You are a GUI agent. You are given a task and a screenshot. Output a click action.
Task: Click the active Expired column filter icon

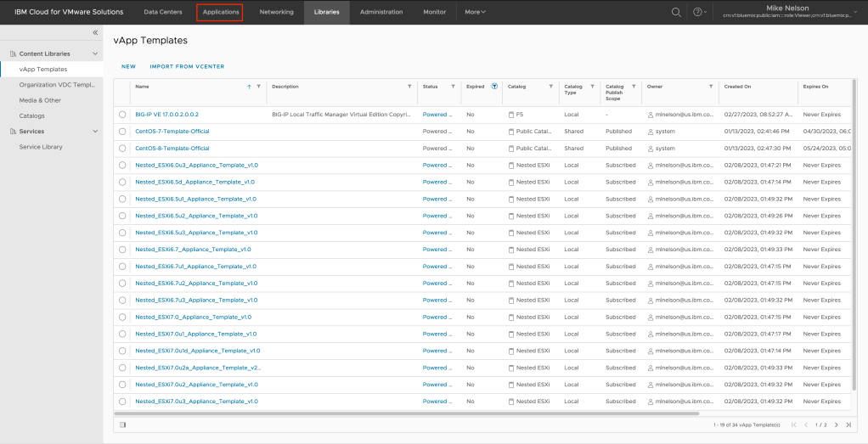494,87
